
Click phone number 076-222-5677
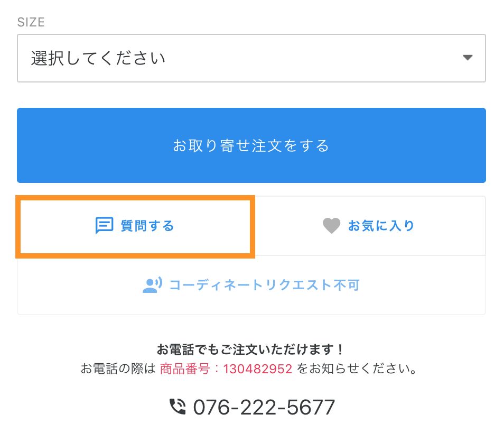pos(264,407)
